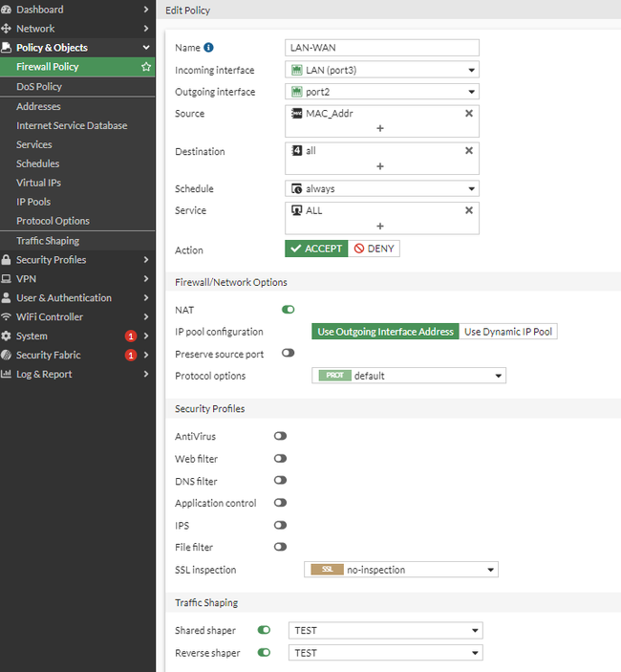
Task: Open the DoS Policy menu item
Action: click(x=39, y=87)
